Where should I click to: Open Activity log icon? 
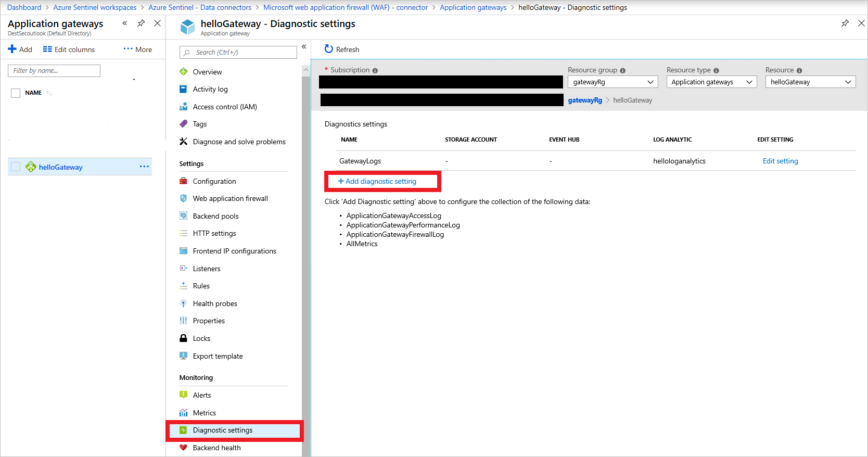[183, 89]
